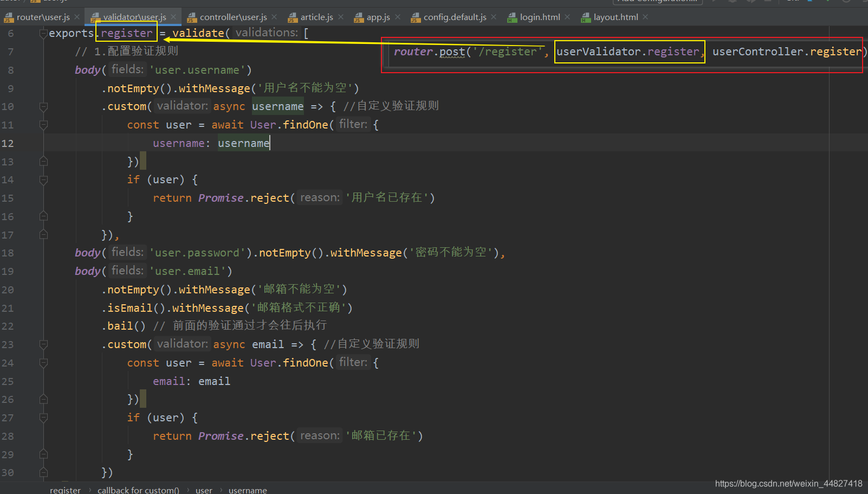Click the 'user.username' string on line 8
Viewport: 868px width, 494px height.
pyautogui.click(x=197, y=70)
